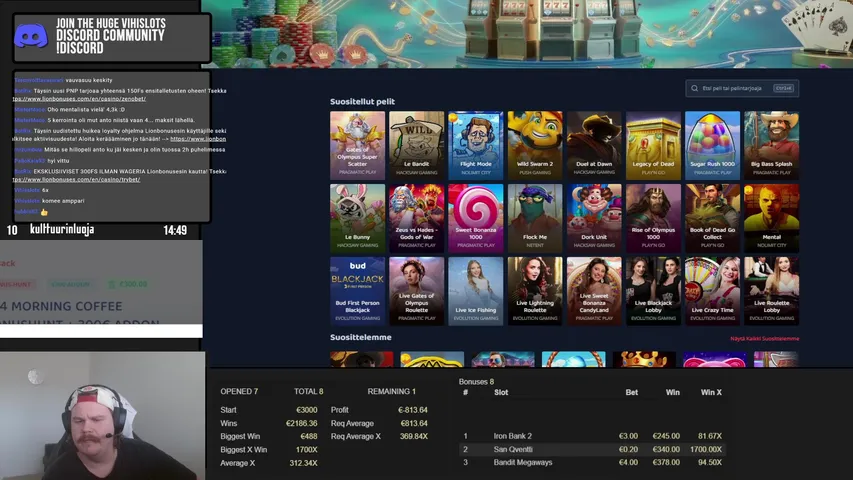Open Book of Dead Go Collect
The width and height of the screenshot is (853, 480).
(713, 218)
